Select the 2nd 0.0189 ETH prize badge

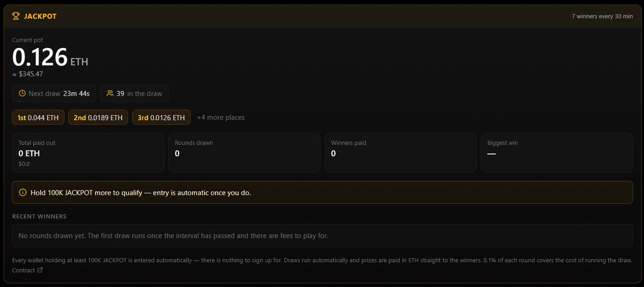98,117
